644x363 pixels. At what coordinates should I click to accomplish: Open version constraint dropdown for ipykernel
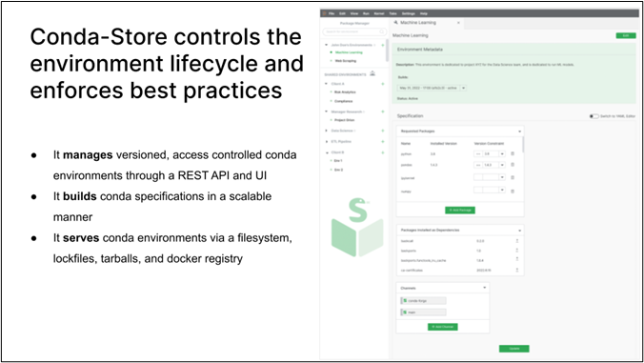(x=502, y=177)
